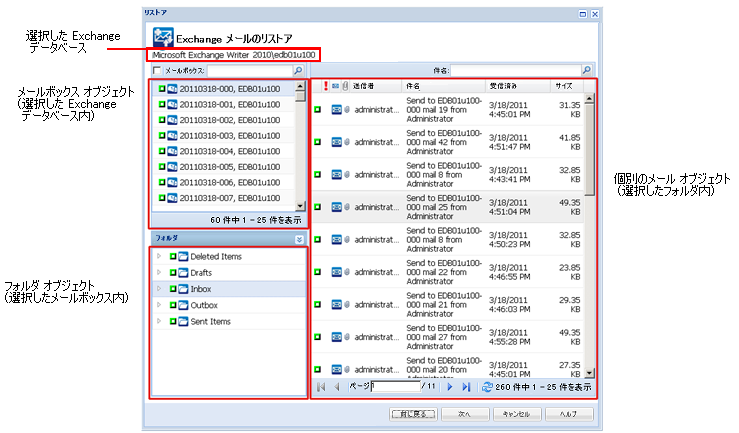
Task: Click folder icon for Deleted Items
Action: [x=183, y=256]
